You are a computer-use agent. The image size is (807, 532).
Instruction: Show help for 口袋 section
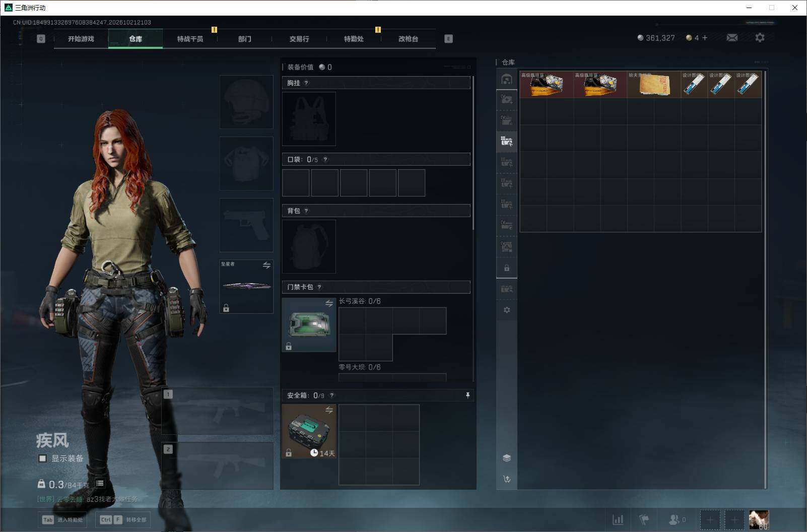[x=325, y=160]
